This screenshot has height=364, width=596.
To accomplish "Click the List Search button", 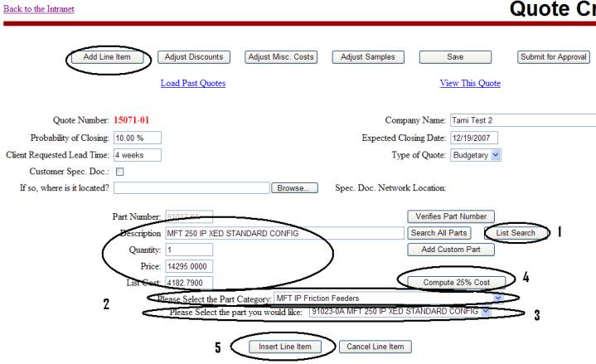I will pyautogui.click(x=515, y=234).
